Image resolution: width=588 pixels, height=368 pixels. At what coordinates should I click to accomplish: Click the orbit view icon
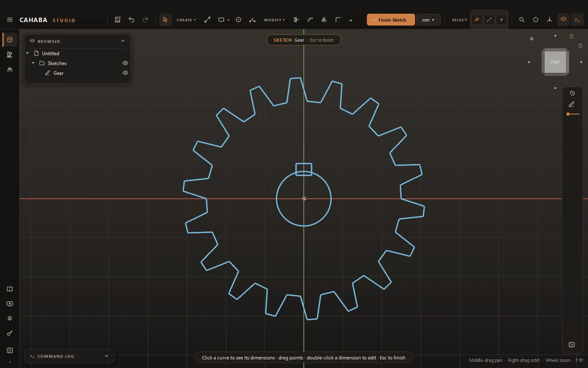pyautogui.click(x=536, y=20)
